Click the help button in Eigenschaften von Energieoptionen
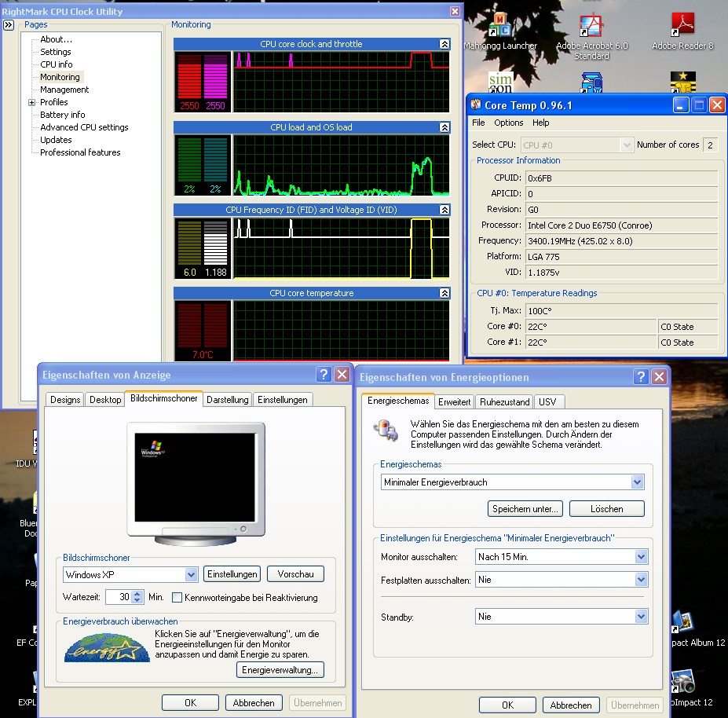 (641, 376)
